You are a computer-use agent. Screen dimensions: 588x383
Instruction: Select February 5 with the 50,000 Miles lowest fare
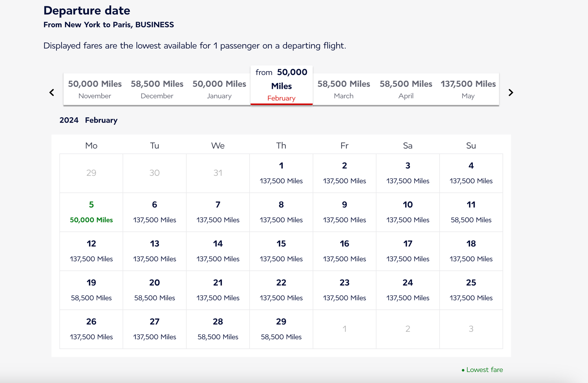[91, 212]
